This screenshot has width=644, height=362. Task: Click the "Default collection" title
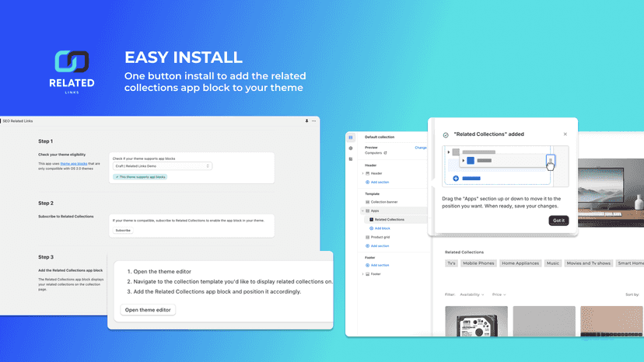[x=380, y=137]
